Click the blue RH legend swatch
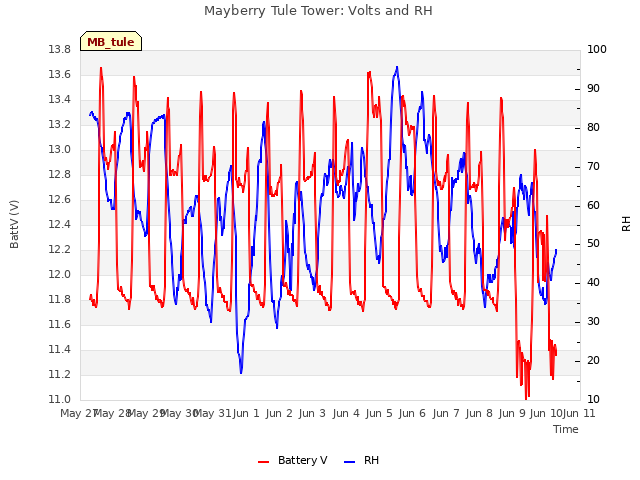Image resolution: width=640 pixels, height=480 pixels. coord(350,461)
